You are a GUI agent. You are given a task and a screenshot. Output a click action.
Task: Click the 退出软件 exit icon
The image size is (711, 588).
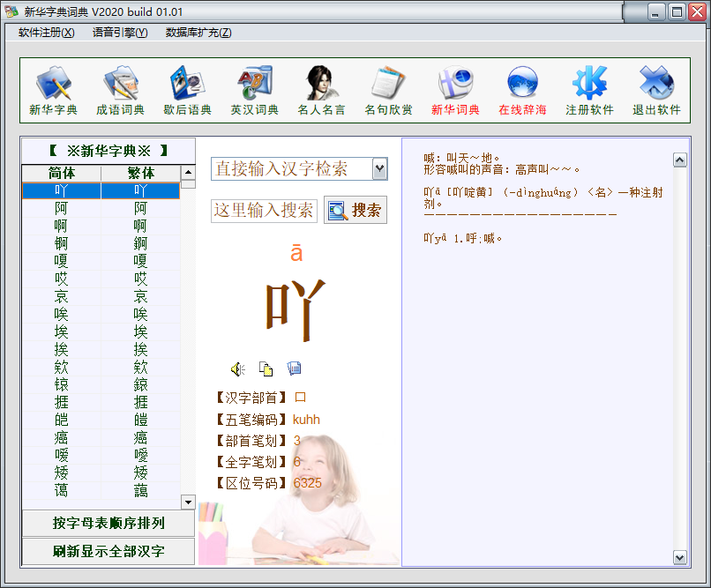656,91
